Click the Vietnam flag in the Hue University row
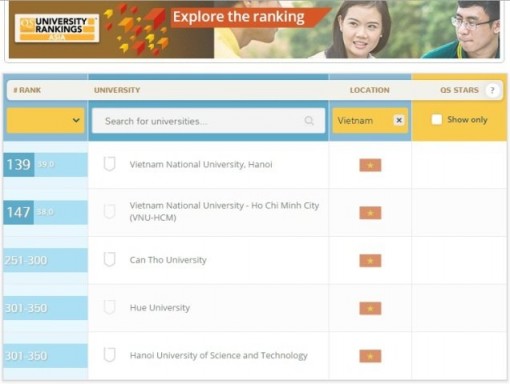This screenshot has height=384, width=510. coord(370,308)
